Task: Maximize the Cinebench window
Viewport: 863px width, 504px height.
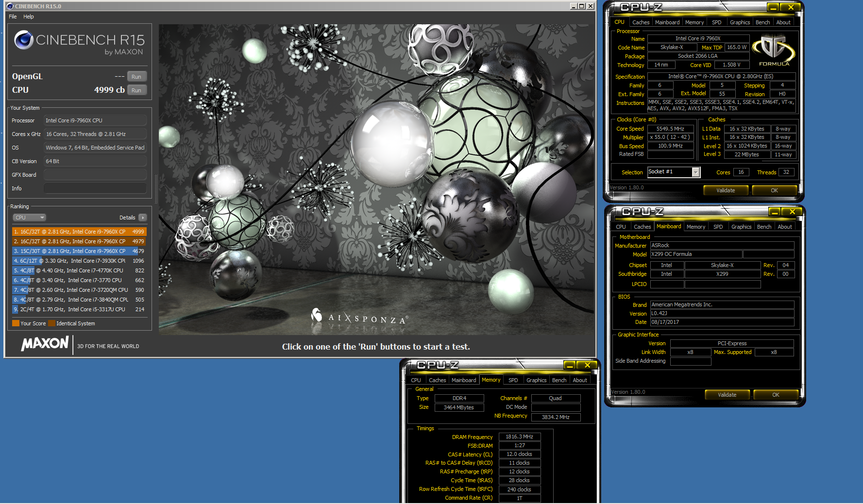Action: click(x=581, y=6)
